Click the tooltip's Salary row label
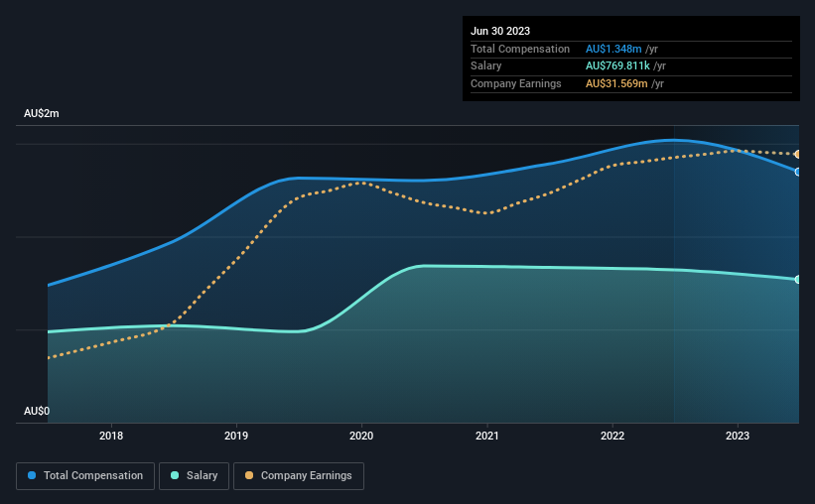The height and width of the screenshot is (504, 815). 486,66
